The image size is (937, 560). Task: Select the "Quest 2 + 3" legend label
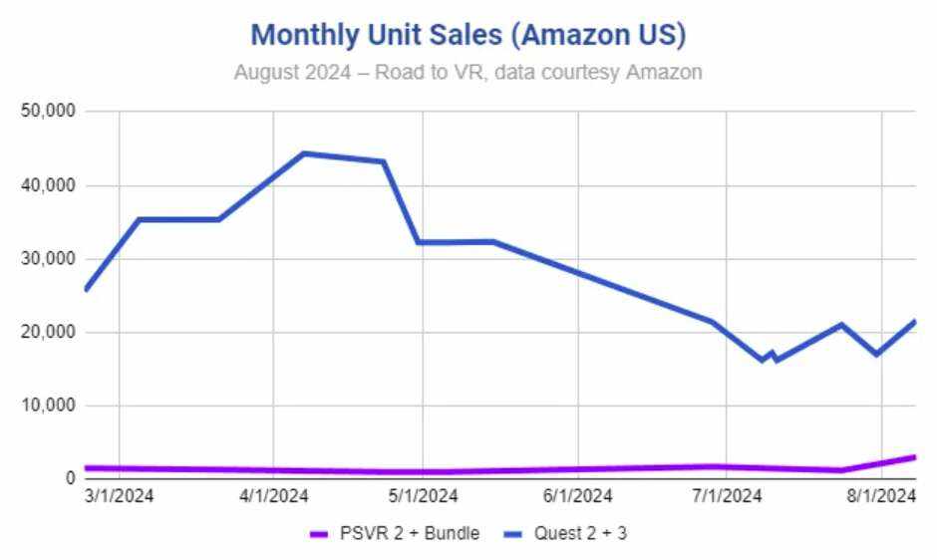tap(580, 534)
